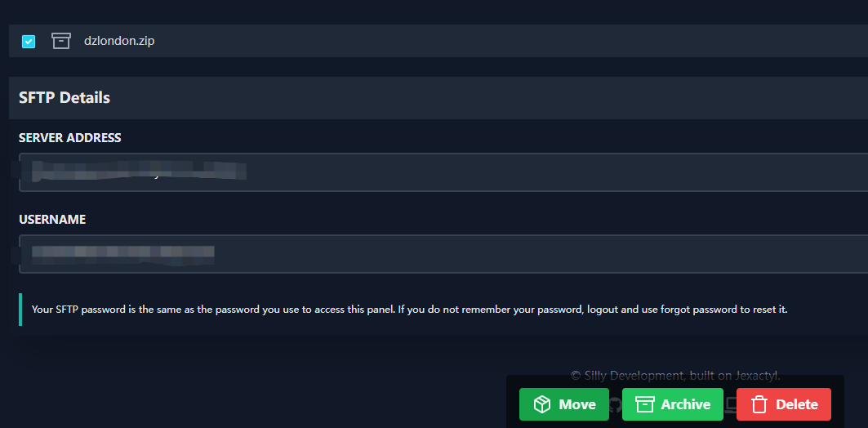Open the dzlondon.zip file name
868x428 pixels.
(x=119, y=41)
